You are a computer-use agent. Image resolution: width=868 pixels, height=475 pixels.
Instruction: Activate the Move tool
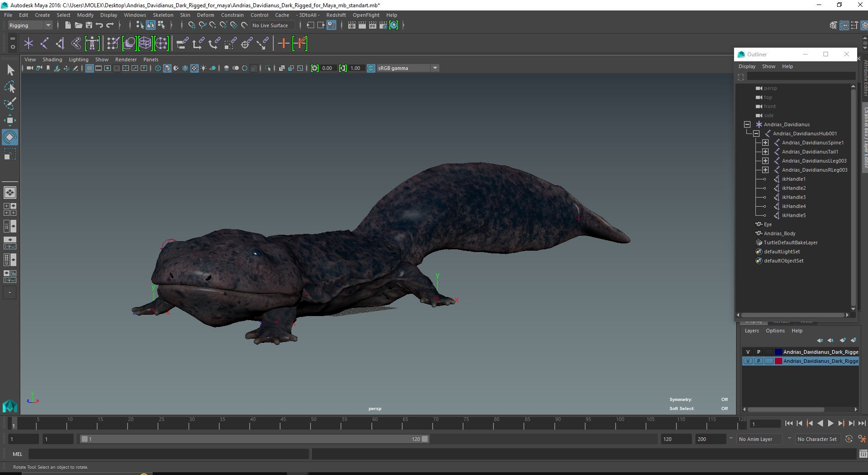pyautogui.click(x=10, y=120)
